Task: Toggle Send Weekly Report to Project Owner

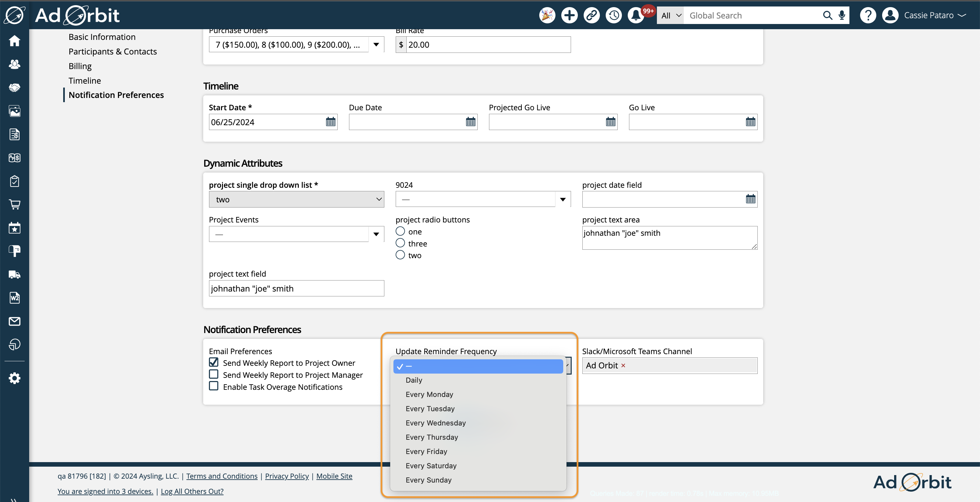Action: 214,363
